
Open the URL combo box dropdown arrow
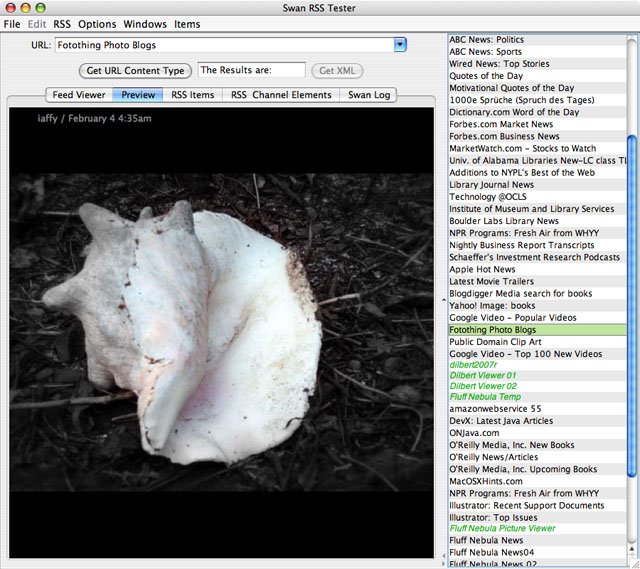[400, 45]
